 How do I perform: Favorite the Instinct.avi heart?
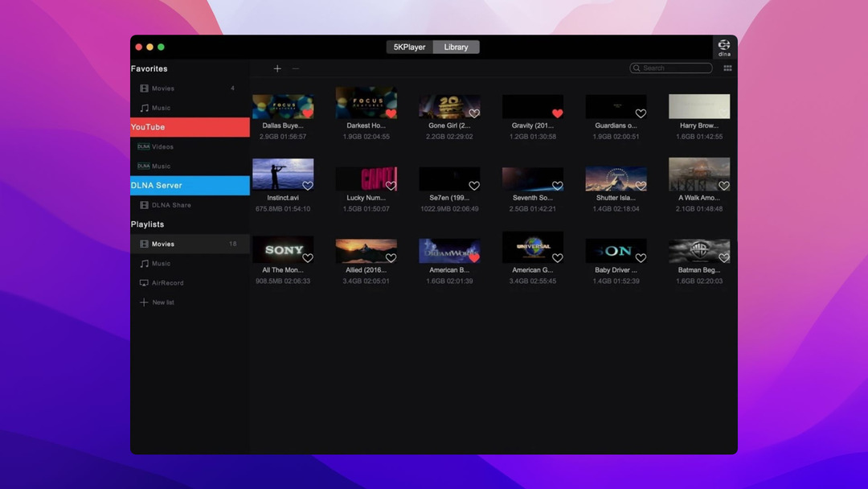coord(308,186)
